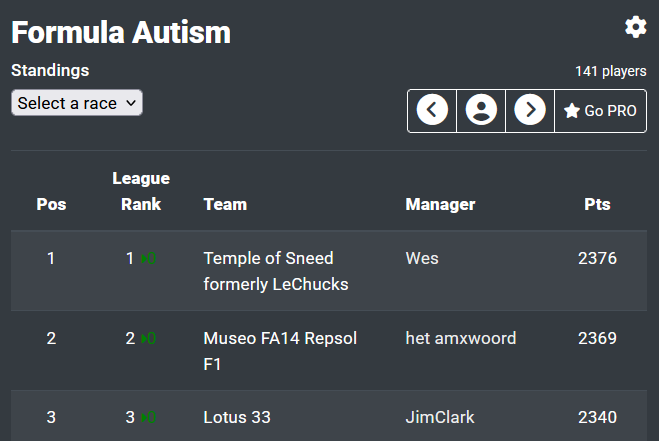Open the Temple of Sneed team row

275,270
